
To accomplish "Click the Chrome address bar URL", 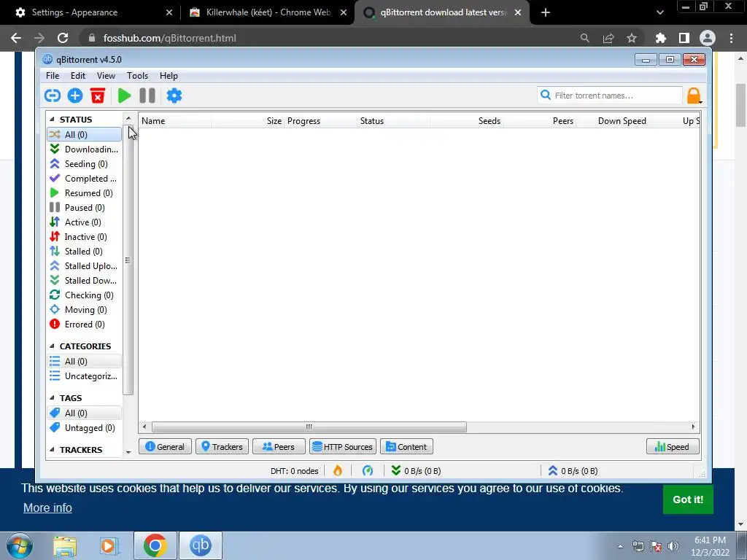I will [x=169, y=38].
